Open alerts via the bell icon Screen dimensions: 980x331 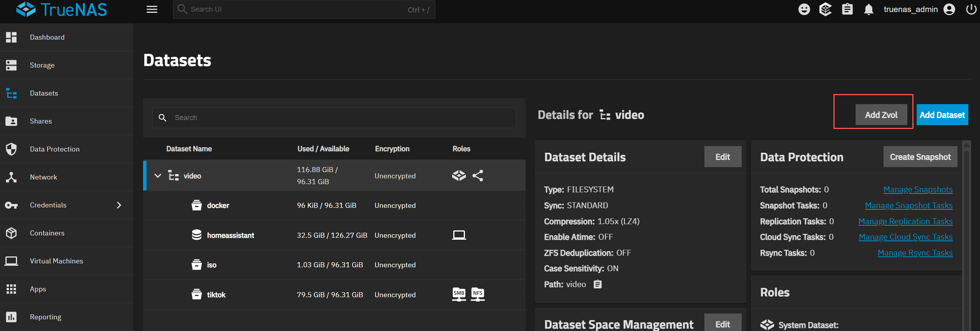coord(868,9)
